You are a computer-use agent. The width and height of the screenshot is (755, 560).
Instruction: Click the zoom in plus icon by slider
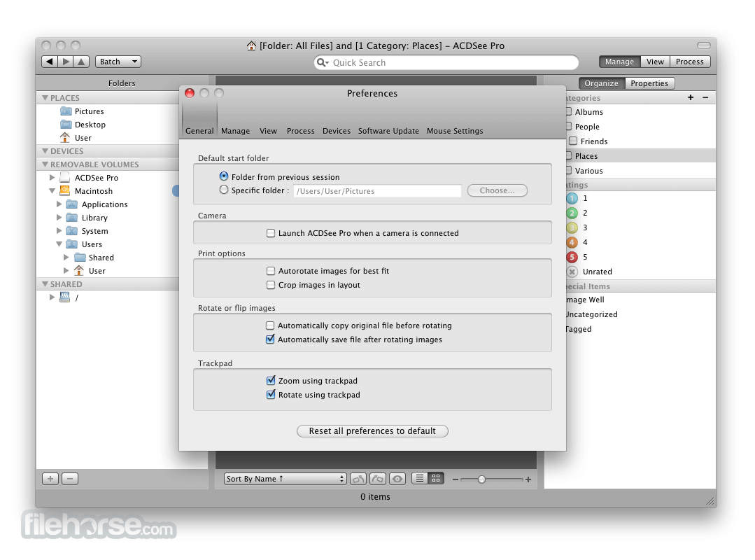pos(528,479)
